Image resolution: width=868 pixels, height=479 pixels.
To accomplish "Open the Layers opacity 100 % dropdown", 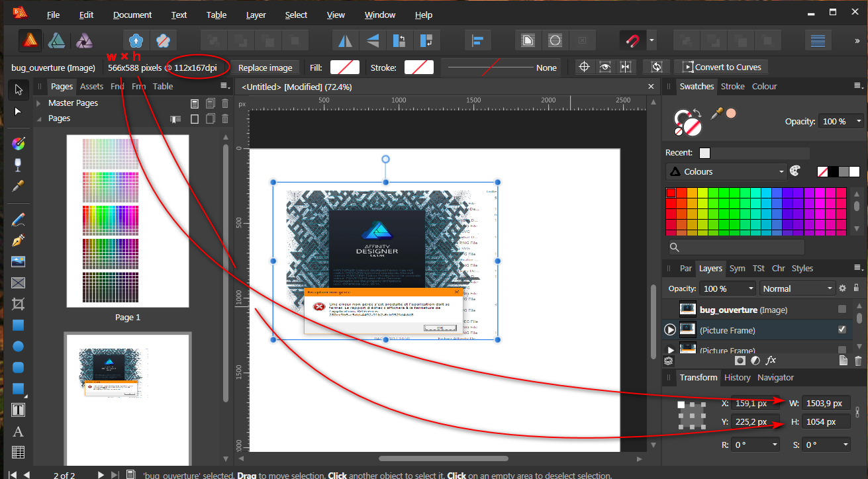I will point(728,288).
